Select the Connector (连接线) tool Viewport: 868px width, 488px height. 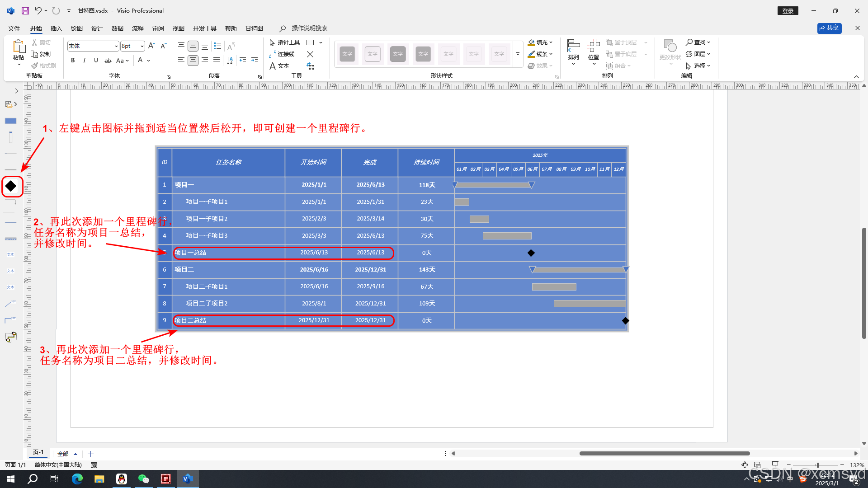pyautogui.click(x=281, y=54)
